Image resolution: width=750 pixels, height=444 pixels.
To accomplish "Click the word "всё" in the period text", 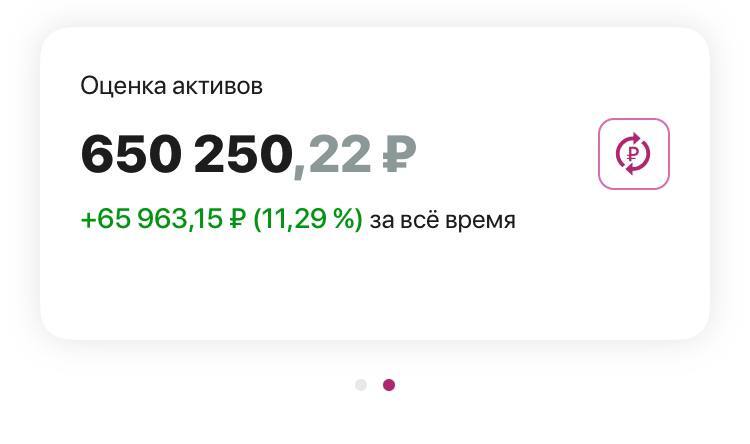I will pos(420,220).
